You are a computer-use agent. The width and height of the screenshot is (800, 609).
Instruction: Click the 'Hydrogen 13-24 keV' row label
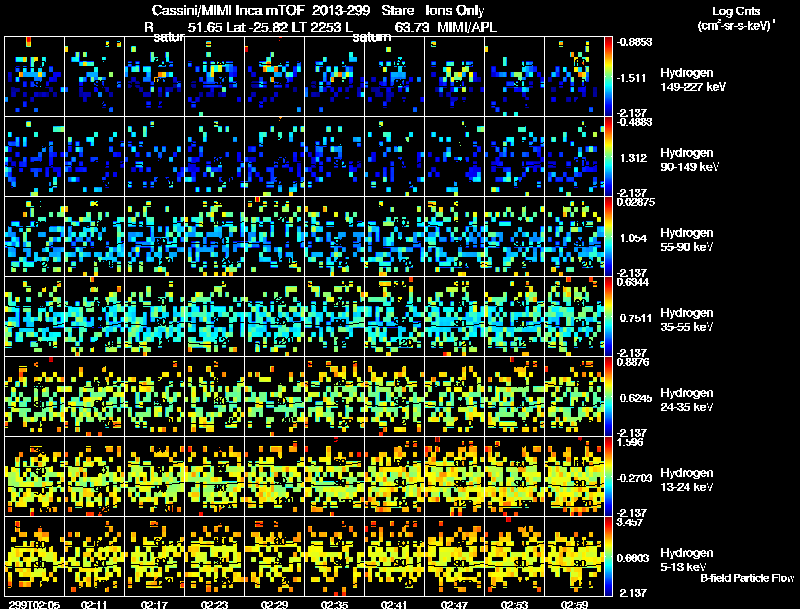point(687,480)
